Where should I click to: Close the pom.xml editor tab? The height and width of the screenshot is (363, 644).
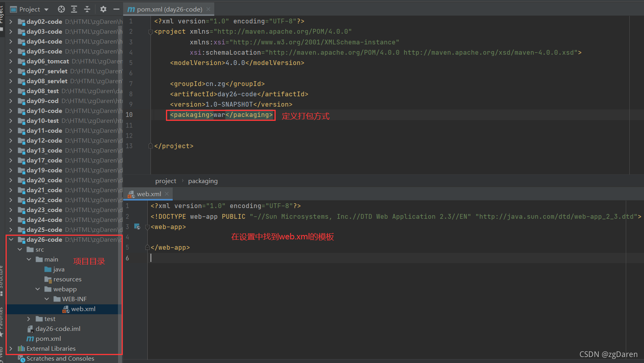click(x=208, y=9)
